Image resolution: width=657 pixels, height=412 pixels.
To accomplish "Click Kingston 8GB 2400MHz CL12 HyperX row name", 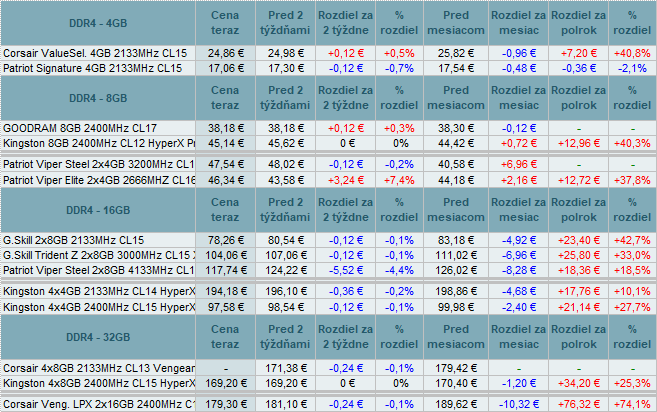I will pos(98,143).
